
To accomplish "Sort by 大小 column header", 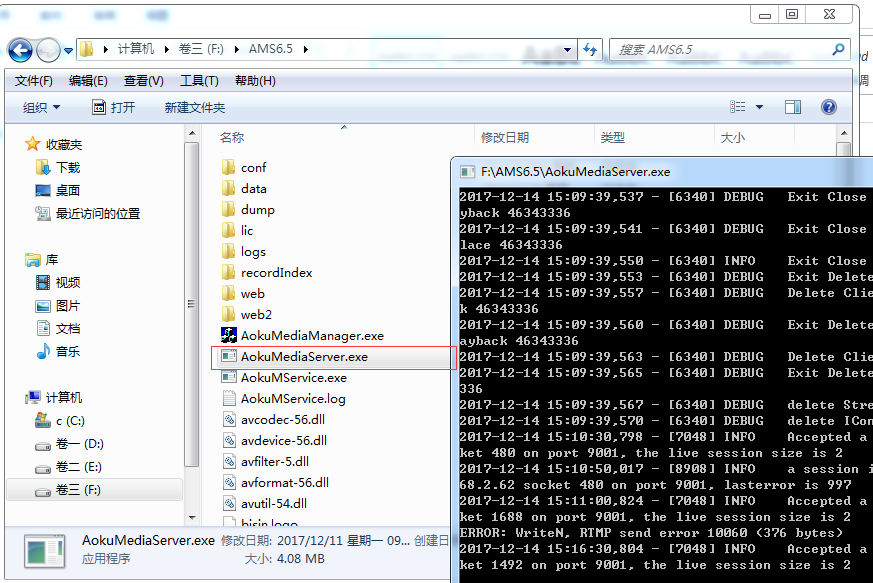I will [x=733, y=138].
